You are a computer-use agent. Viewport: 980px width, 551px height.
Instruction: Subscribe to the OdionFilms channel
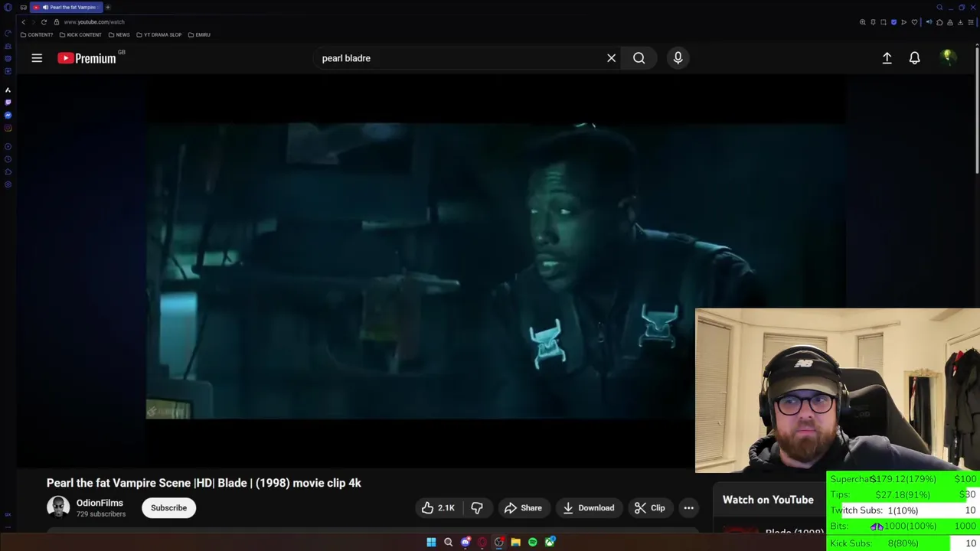point(168,508)
